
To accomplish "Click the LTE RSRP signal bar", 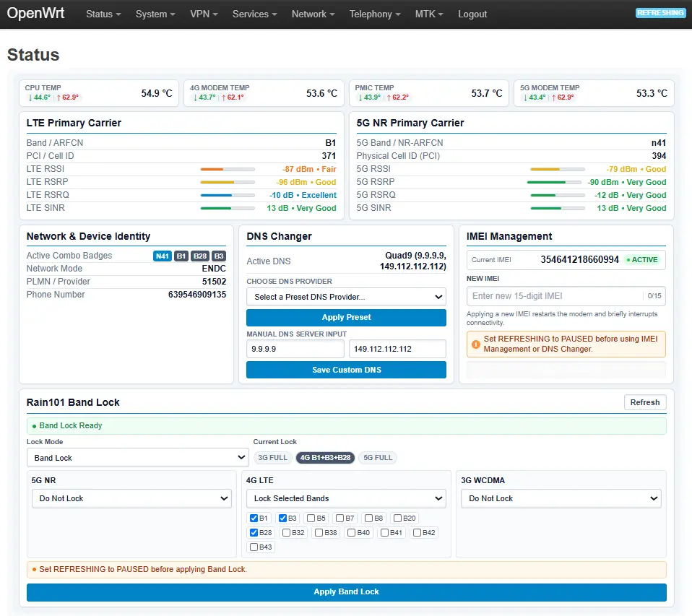I will (x=228, y=182).
